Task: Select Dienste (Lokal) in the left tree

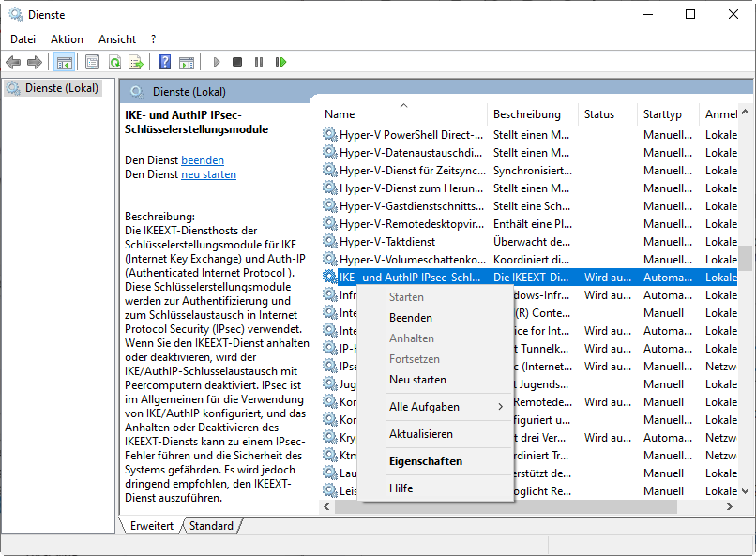Action: (62, 88)
